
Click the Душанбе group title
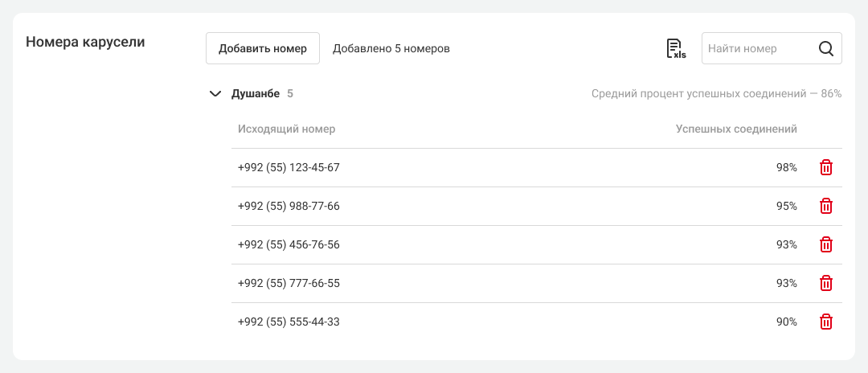click(256, 93)
